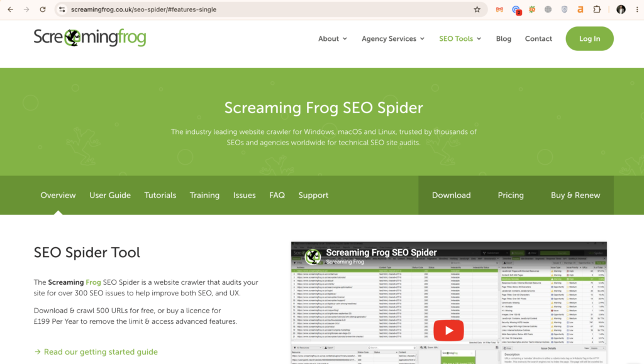This screenshot has height=364, width=644.
Task: Expand the SEO Tools dropdown
Action: point(460,38)
